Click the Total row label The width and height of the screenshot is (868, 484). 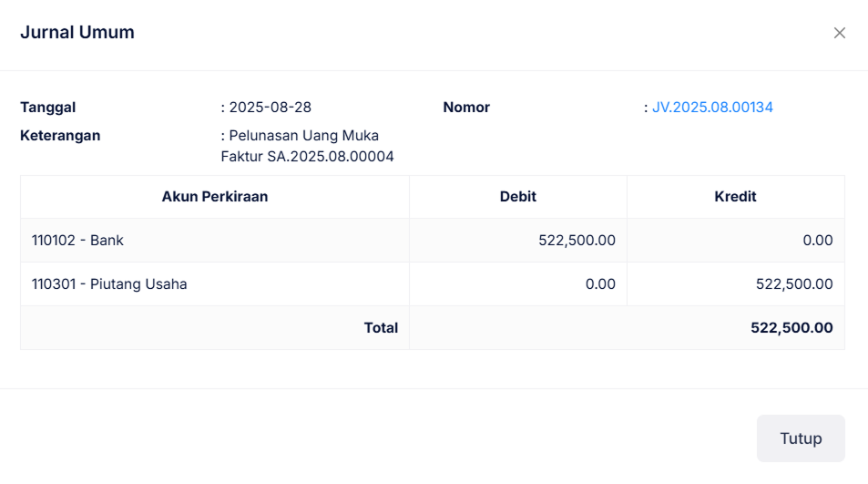(x=381, y=328)
